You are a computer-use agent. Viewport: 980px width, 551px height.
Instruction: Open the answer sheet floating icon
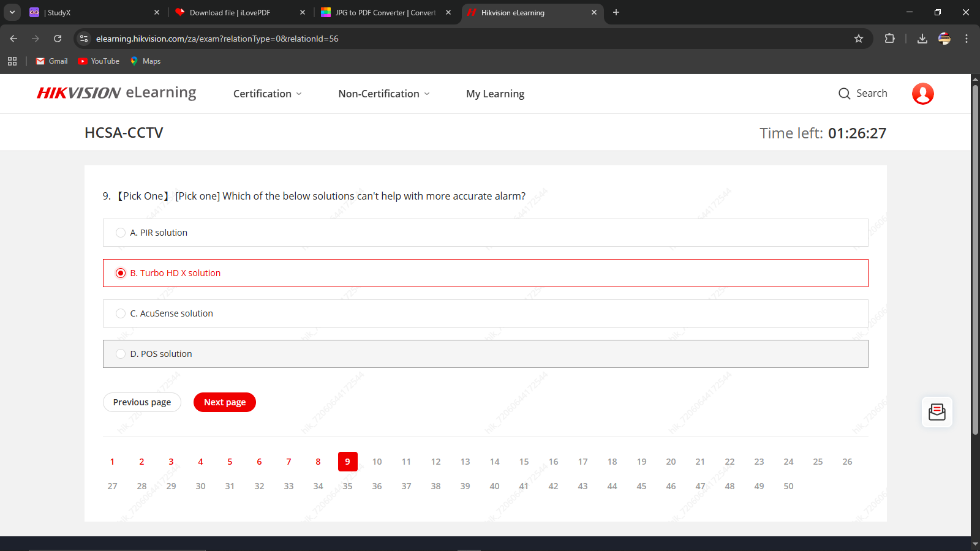point(937,412)
